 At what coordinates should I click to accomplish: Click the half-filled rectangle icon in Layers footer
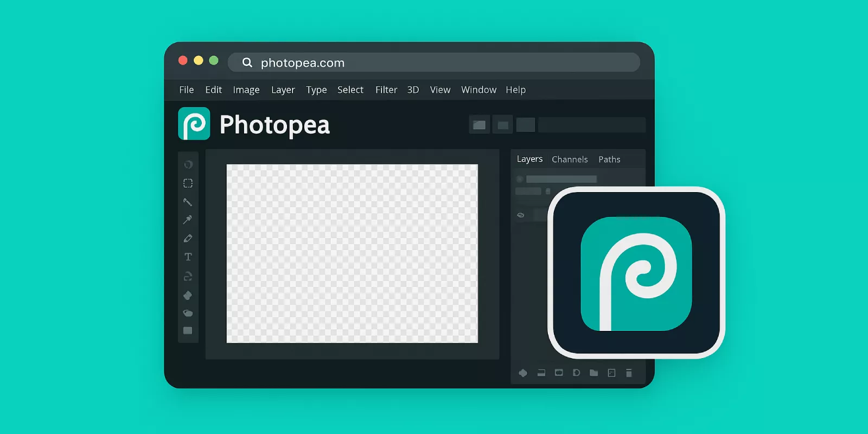[x=541, y=373]
